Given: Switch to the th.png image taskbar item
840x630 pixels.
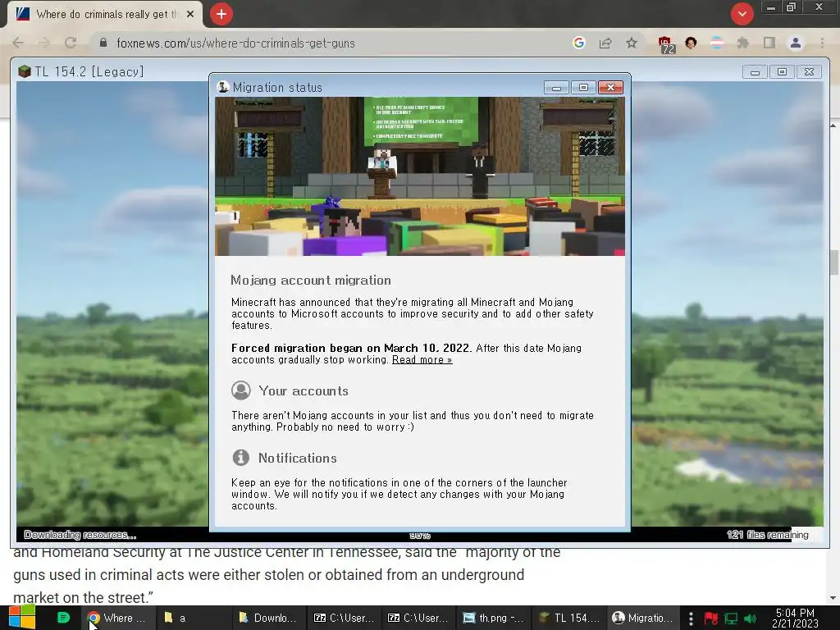Looking at the screenshot, I should [x=493, y=618].
